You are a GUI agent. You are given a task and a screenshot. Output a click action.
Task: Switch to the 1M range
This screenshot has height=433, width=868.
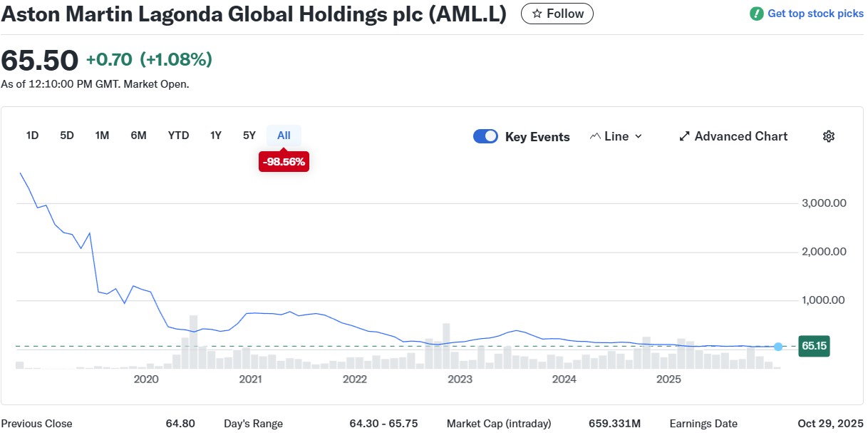click(x=102, y=136)
